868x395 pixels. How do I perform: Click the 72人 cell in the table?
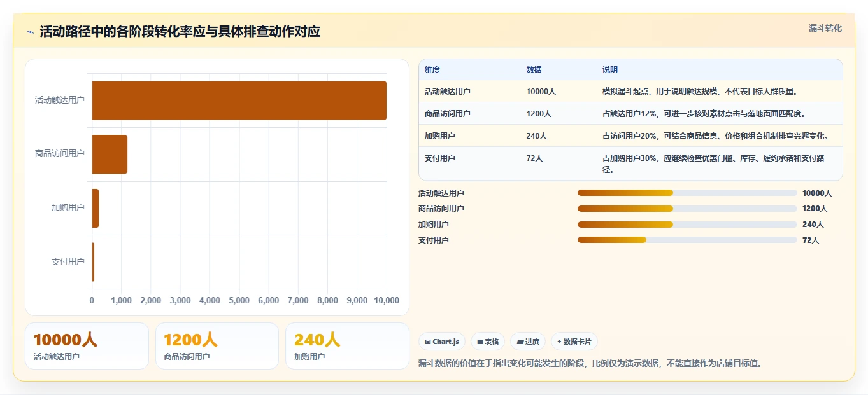[x=535, y=158]
